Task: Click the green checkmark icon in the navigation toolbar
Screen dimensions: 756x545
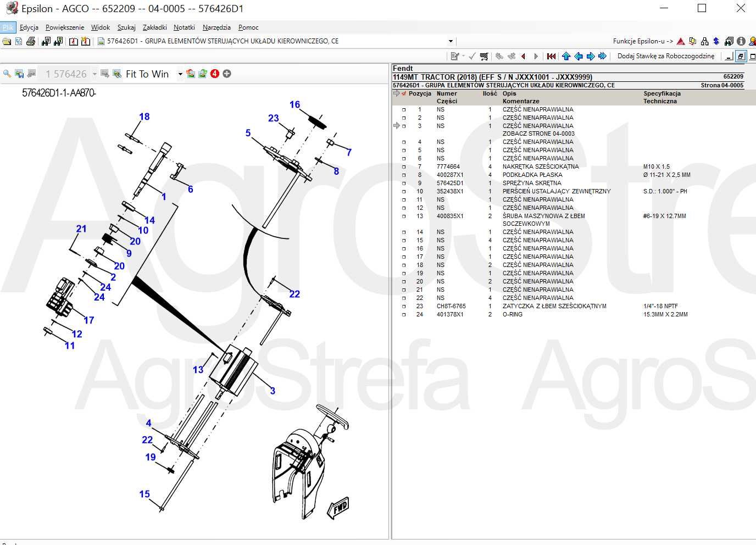Action: (472, 56)
